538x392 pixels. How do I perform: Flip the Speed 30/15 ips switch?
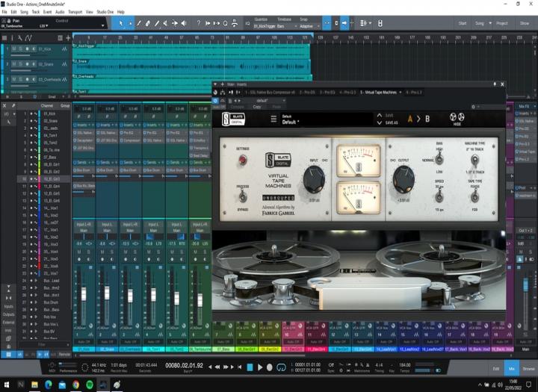point(439,197)
